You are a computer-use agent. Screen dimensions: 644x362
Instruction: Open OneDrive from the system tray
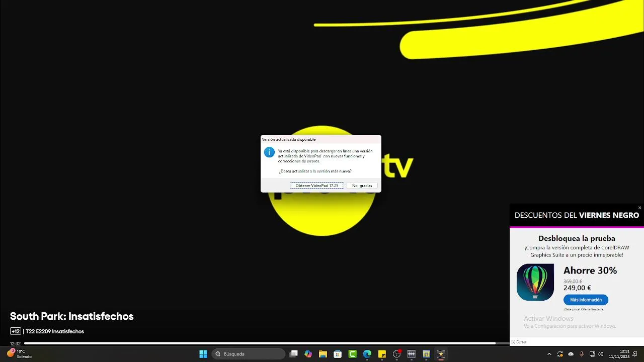571,354
